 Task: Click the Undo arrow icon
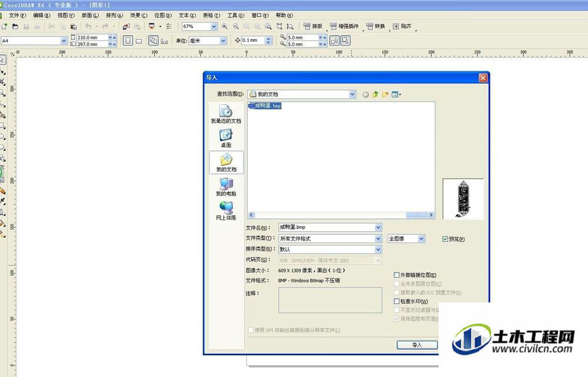(88, 26)
